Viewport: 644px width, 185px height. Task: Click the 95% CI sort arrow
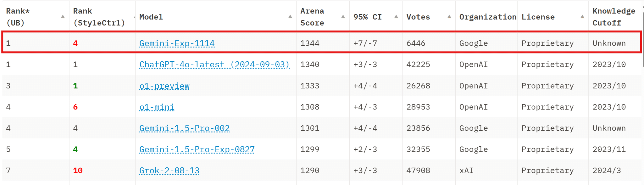tap(396, 17)
